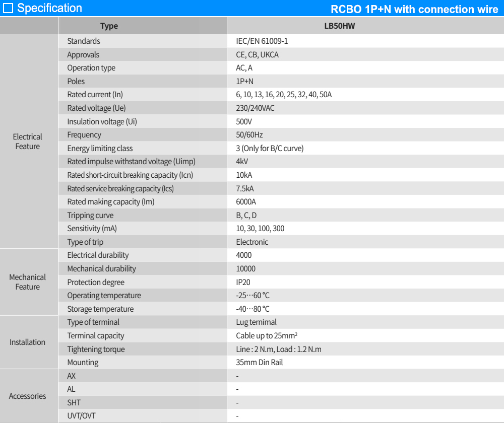Select the IEC/EN 61009-1 standards value
This screenshot has width=504, height=423.
[262, 41]
